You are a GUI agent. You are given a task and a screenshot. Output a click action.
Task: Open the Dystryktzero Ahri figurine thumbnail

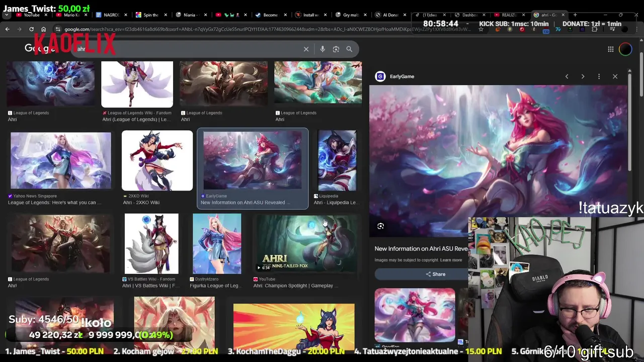point(217,243)
